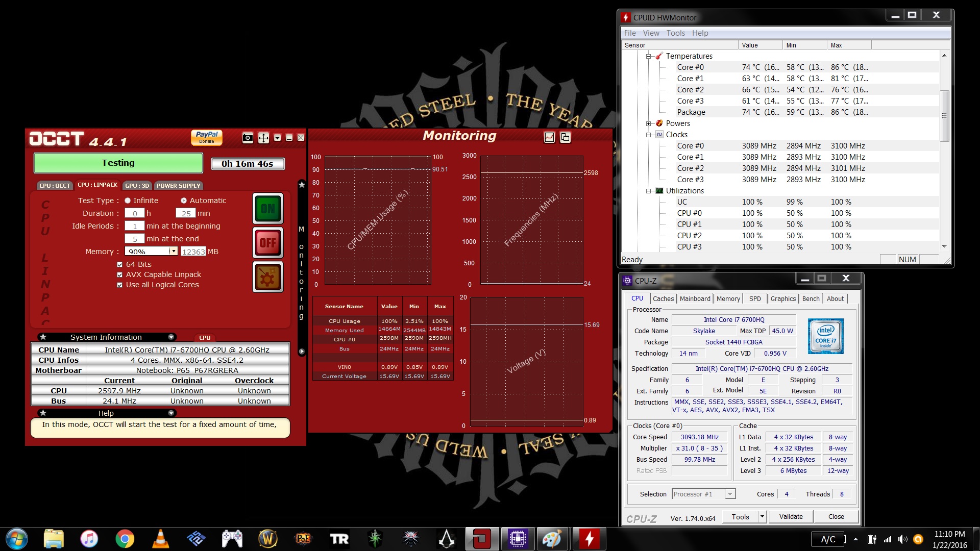This screenshot has width=980, height=551.
Task: Click the green Testing status button
Action: click(x=118, y=163)
